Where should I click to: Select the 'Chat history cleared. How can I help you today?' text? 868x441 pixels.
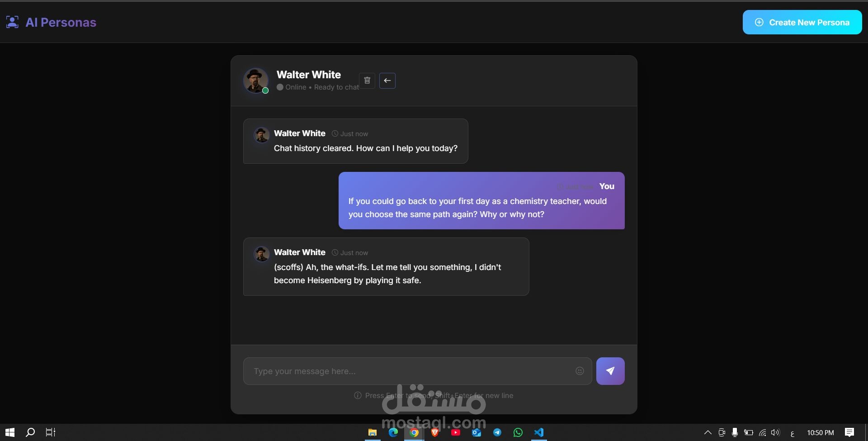tap(366, 148)
